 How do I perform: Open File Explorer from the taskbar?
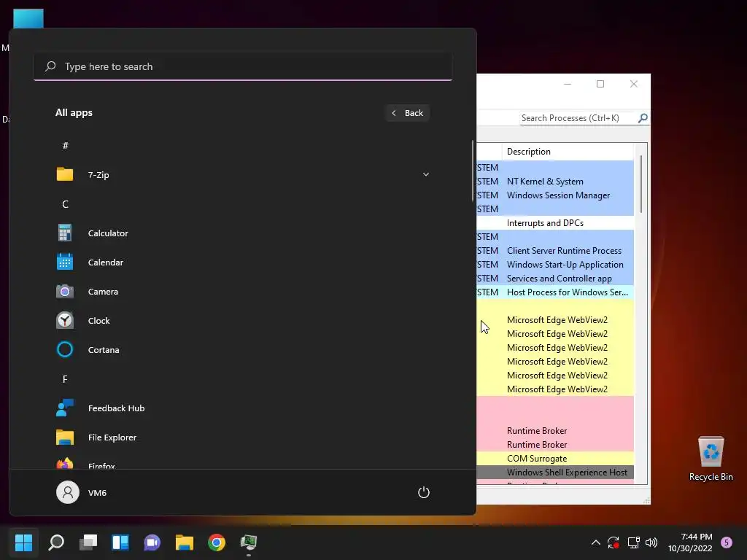185,542
